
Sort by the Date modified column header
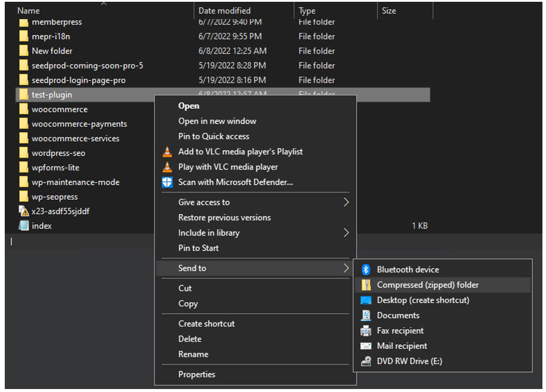[224, 11]
